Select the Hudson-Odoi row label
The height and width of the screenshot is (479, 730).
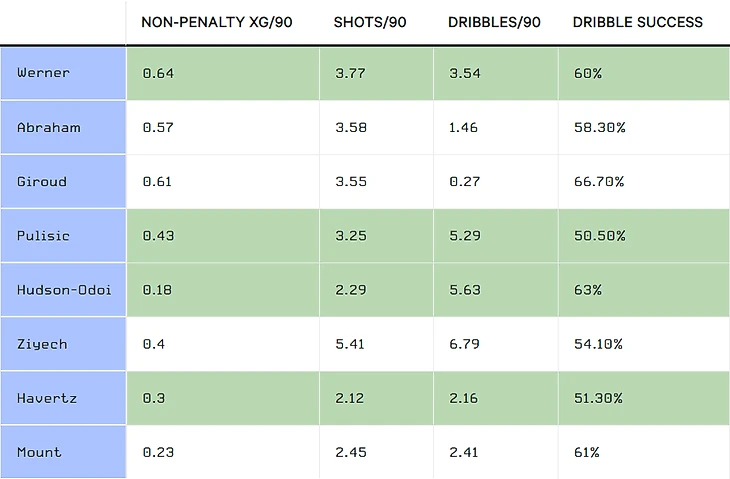click(63, 289)
